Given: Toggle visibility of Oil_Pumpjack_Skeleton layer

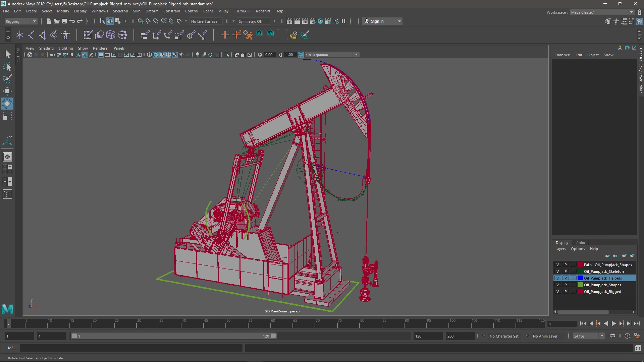Looking at the screenshot, I should 558,271.
